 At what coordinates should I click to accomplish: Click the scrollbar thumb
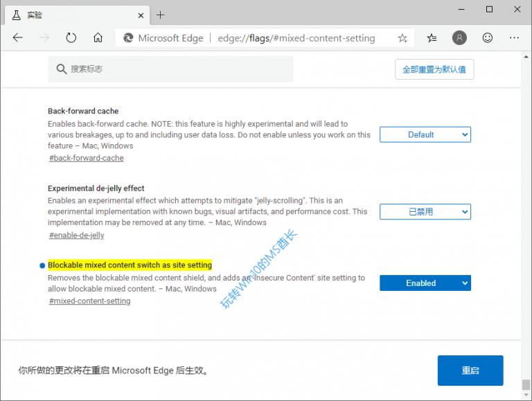526,384
